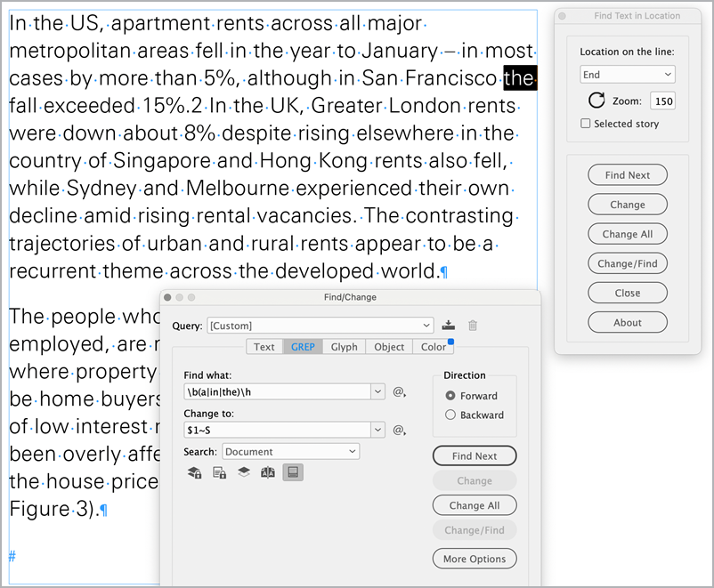Open the Search scope dropdown set to Document
This screenshot has width=714, height=588.
[290, 452]
